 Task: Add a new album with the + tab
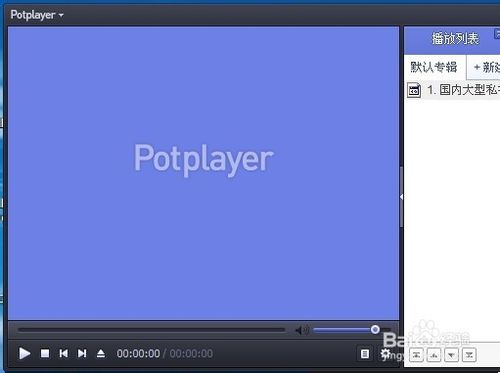[485, 67]
